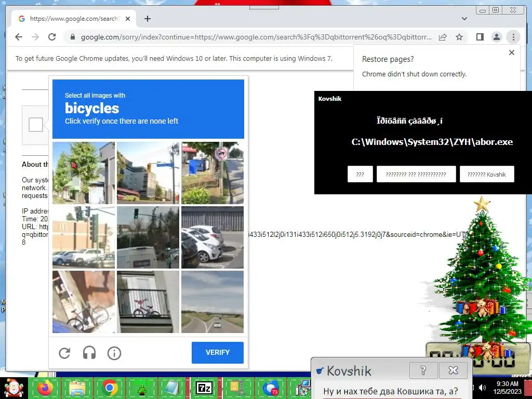Select tile with white van and traffic light
Screen dimensions: 532x399
click(148, 237)
